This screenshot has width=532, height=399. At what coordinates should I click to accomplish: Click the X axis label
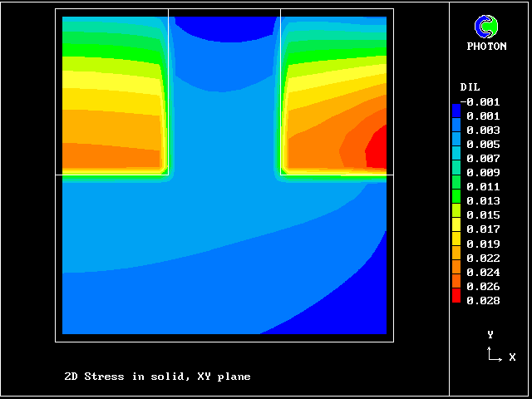[512, 357]
